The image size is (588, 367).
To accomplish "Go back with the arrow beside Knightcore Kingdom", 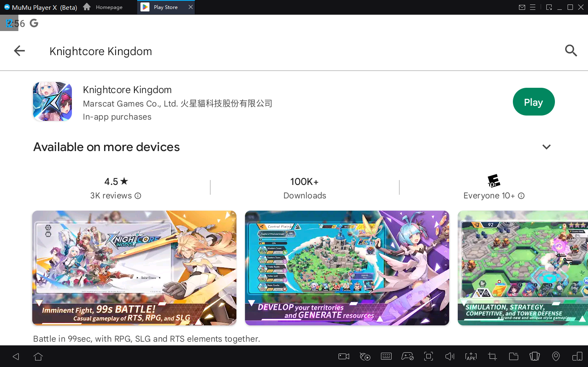I will point(19,51).
